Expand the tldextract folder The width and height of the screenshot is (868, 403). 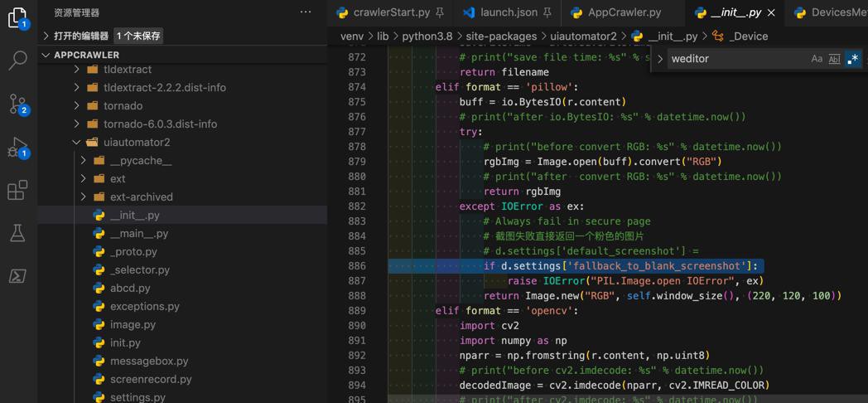point(77,70)
